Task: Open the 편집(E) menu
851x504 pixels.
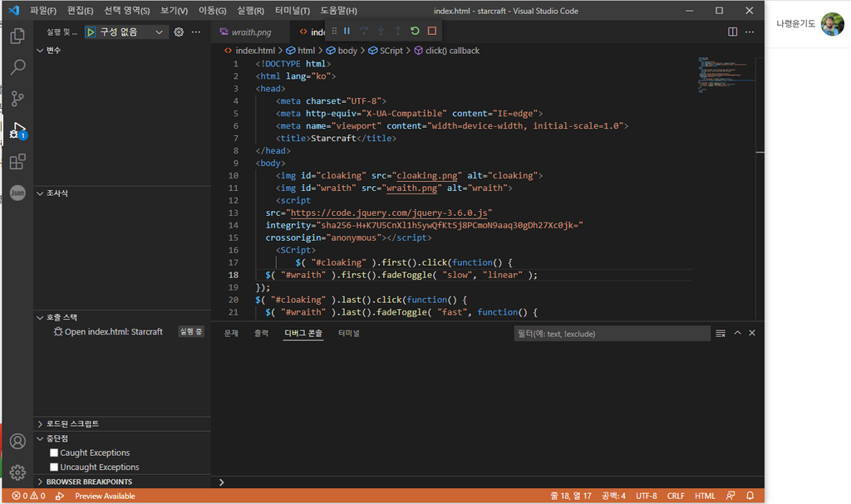Action: pyautogui.click(x=81, y=11)
